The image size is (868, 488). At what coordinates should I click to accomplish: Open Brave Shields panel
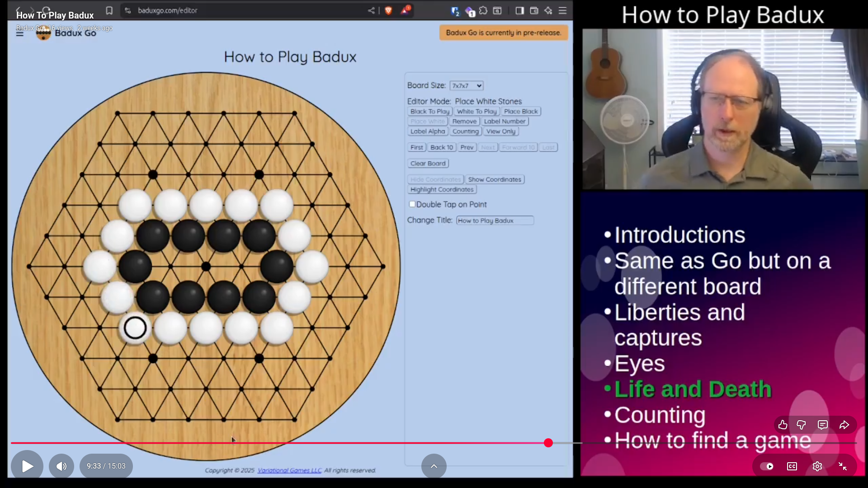(x=388, y=10)
